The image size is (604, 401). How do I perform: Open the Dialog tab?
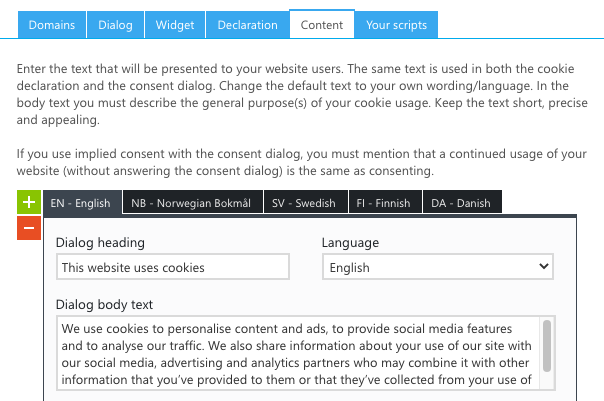click(x=116, y=25)
